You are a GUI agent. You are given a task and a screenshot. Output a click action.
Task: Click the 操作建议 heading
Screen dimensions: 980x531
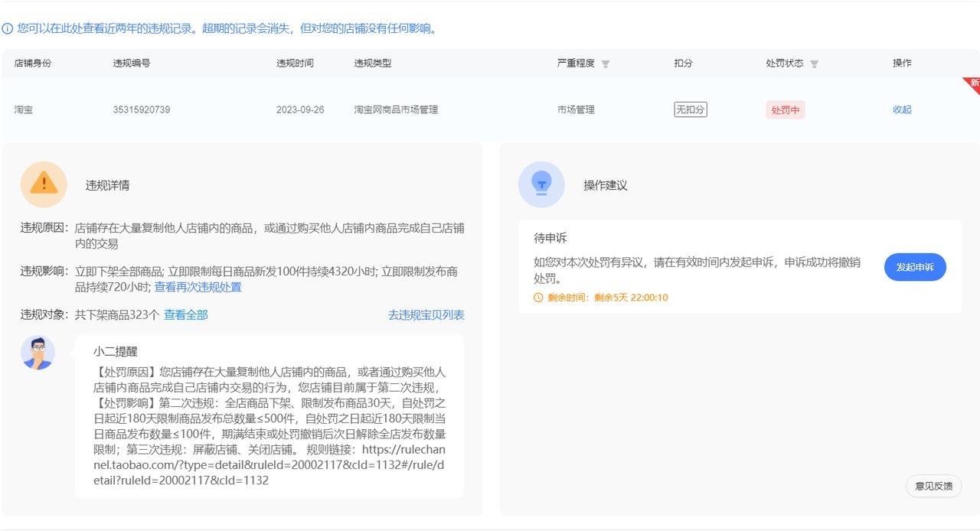[x=605, y=185]
